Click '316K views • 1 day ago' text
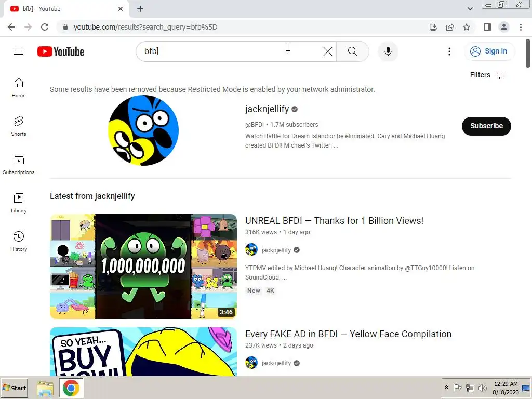The width and height of the screenshot is (532, 399). [x=277, y=232]
